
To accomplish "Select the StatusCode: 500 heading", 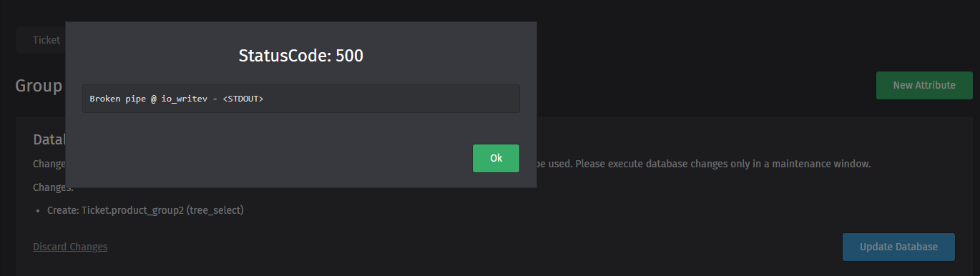I will click(301, 56).
